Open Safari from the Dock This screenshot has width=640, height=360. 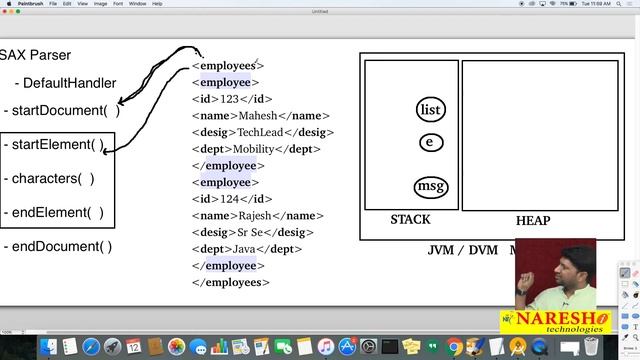[x=91, y=347]
